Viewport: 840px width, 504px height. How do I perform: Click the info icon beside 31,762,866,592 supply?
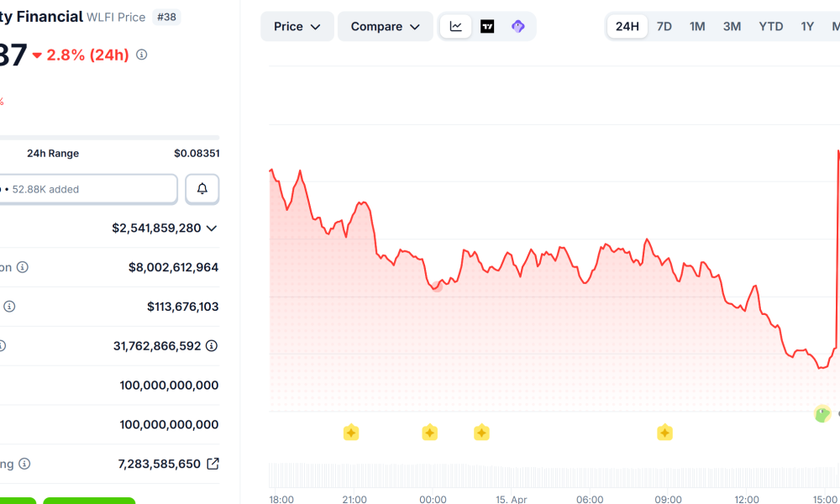[210, 345]
